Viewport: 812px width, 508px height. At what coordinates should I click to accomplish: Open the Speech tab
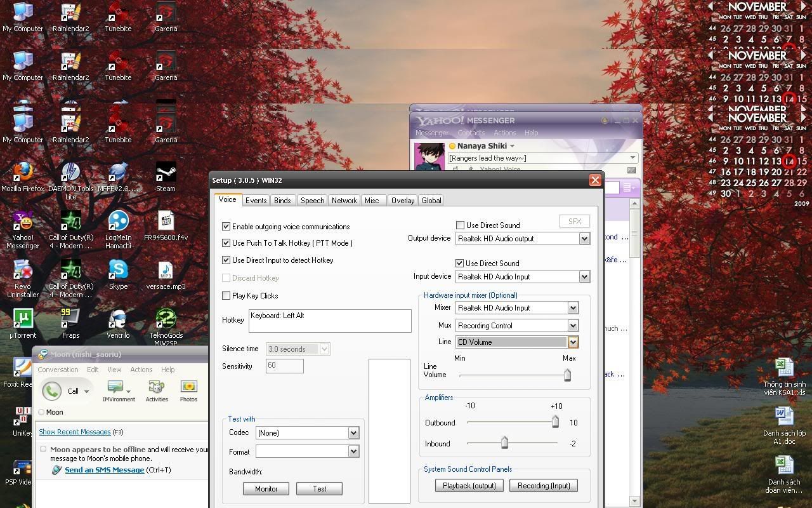point(312,200)
